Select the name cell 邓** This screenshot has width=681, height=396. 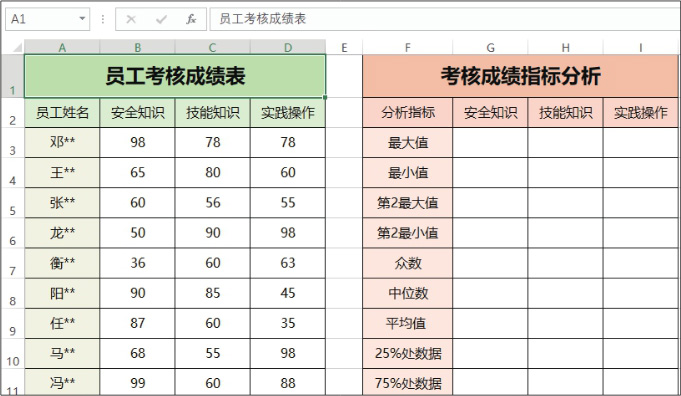coord(62,142)
